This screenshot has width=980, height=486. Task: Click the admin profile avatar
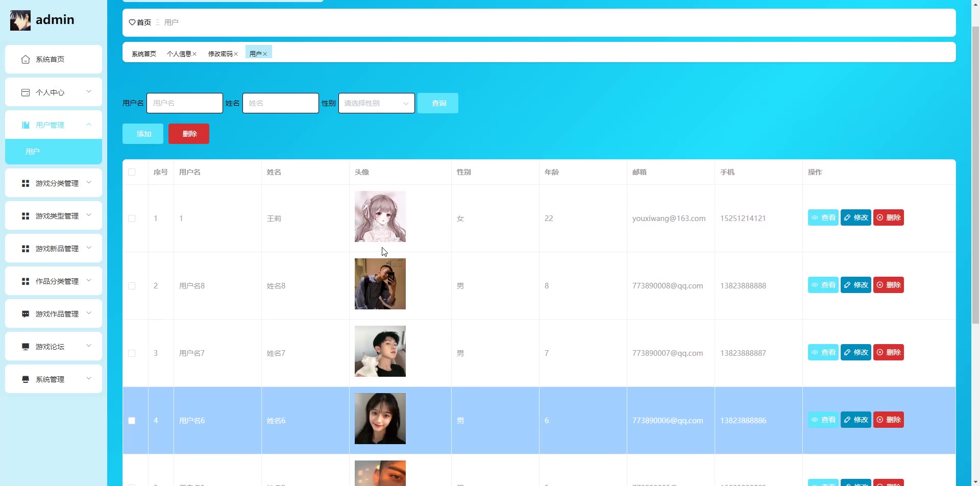point(20,20)
